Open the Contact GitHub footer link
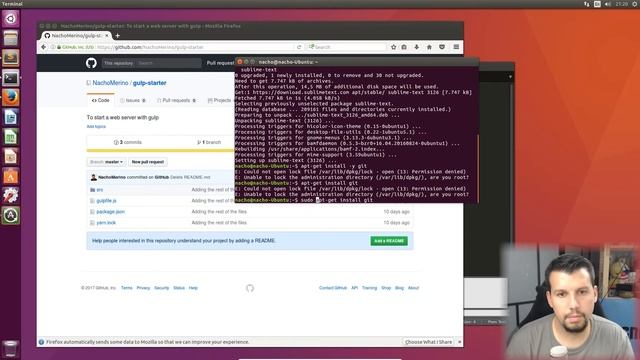This screenshot has width=640, height=360. pyautogui.click(x=333, y=288)
